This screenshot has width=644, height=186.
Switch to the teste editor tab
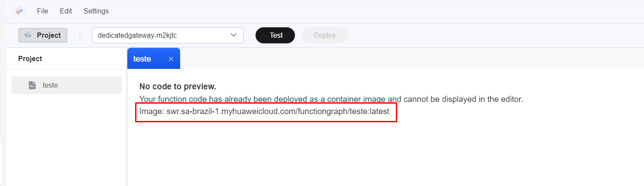(142, 59)
